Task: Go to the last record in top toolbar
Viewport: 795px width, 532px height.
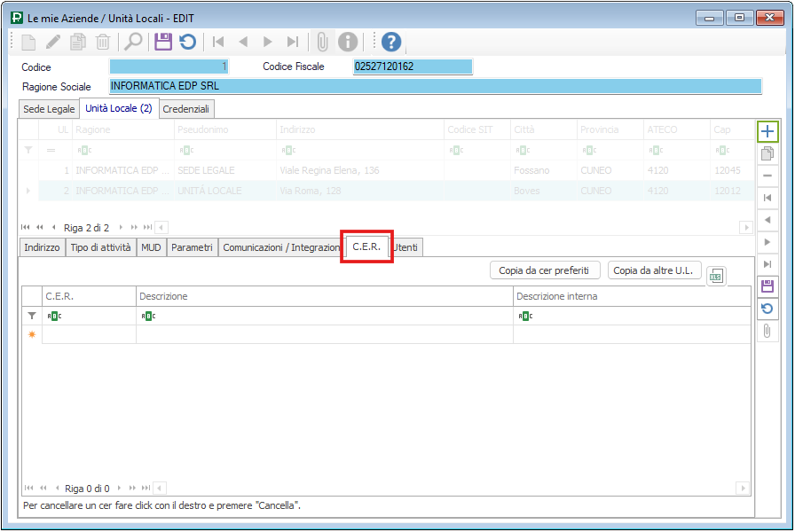Action: [x=292, y=42]
